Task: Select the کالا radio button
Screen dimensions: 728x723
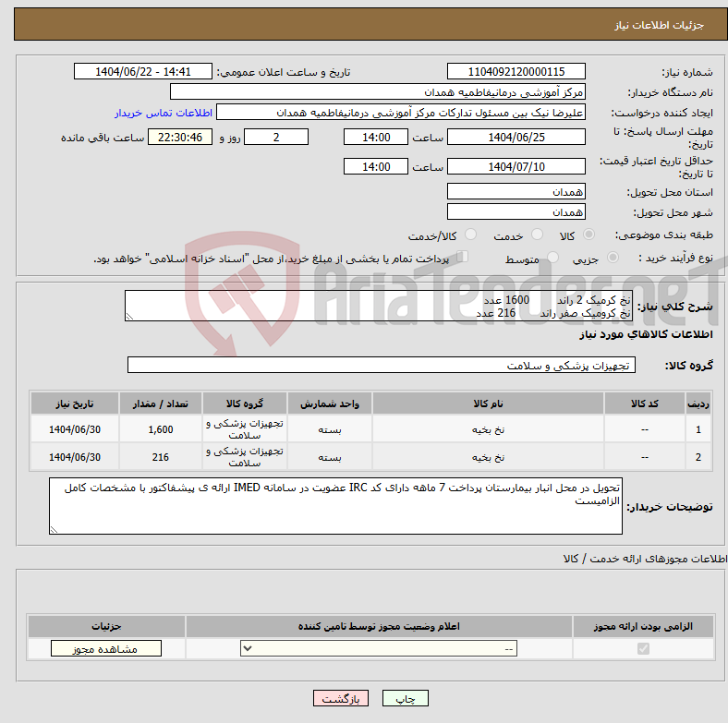Action: pos(588,235)
